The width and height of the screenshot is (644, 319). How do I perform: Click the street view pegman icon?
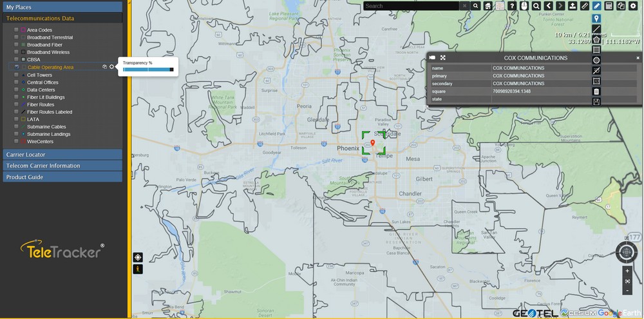click(138, 269)
